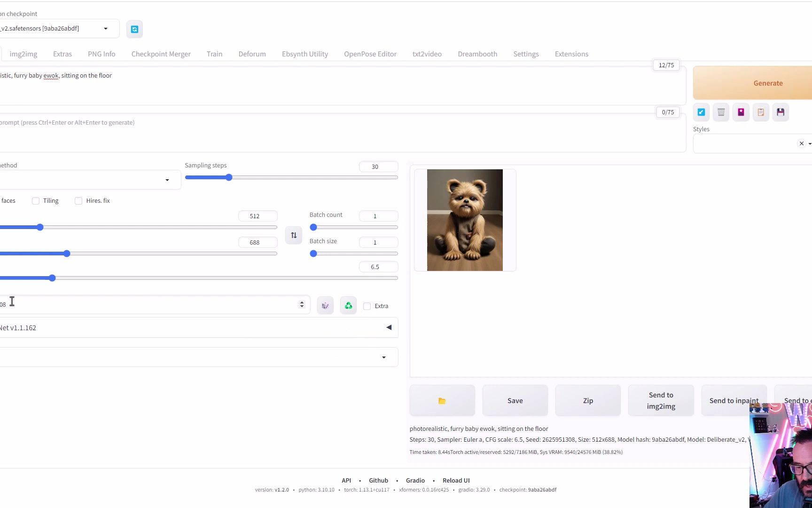The image size is (812, 508).
Task: Open output folder icon button
Action: tap(442, 401)
